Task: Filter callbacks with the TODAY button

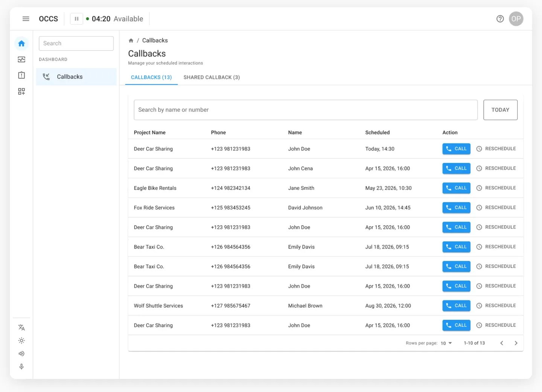Action: (x=500, y=110)
